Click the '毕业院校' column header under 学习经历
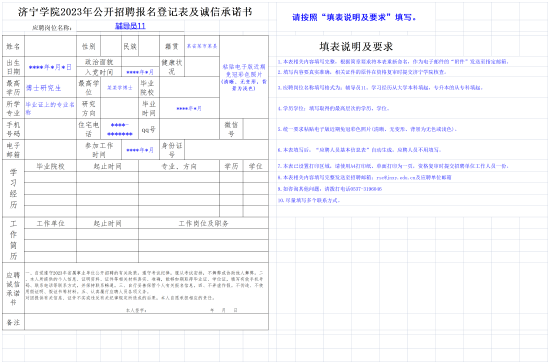Viewport: 550px width, 364px height. (51, 166)
